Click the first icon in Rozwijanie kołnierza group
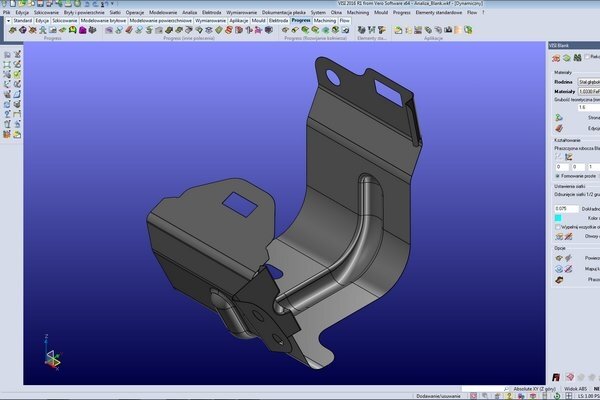This screenshot has height=400, width=600. pos(285,30)
